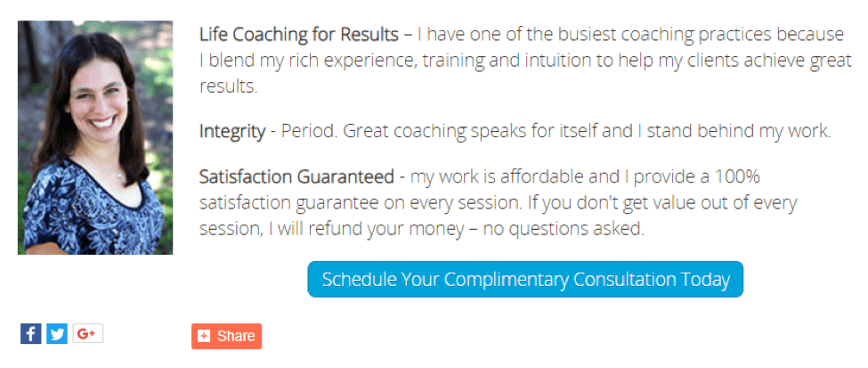Click the 'Satisfaction Guaranteed' bold heading
868x368 pixels.
pos(296,176)
